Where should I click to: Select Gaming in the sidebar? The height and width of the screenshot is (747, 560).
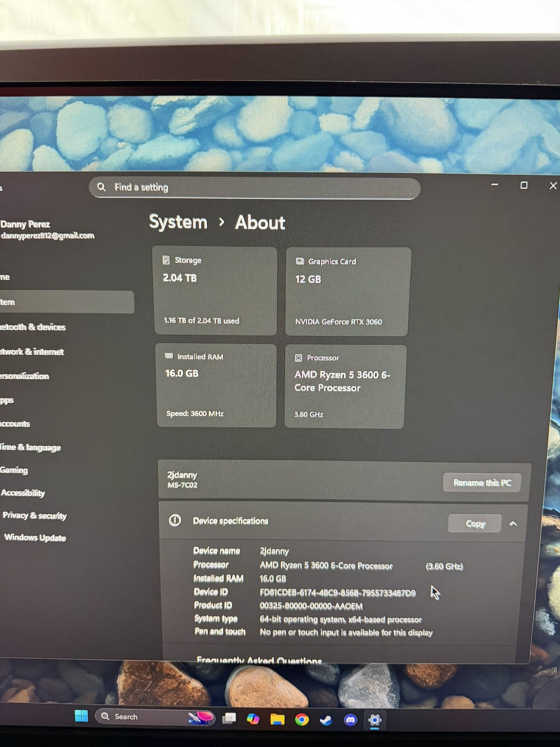[x=14, y=470]
